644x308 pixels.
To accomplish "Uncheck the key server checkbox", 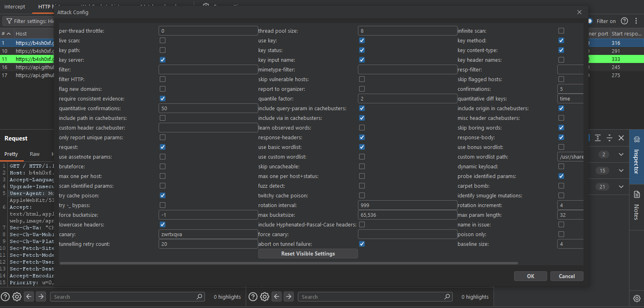I will click(163, 60).
